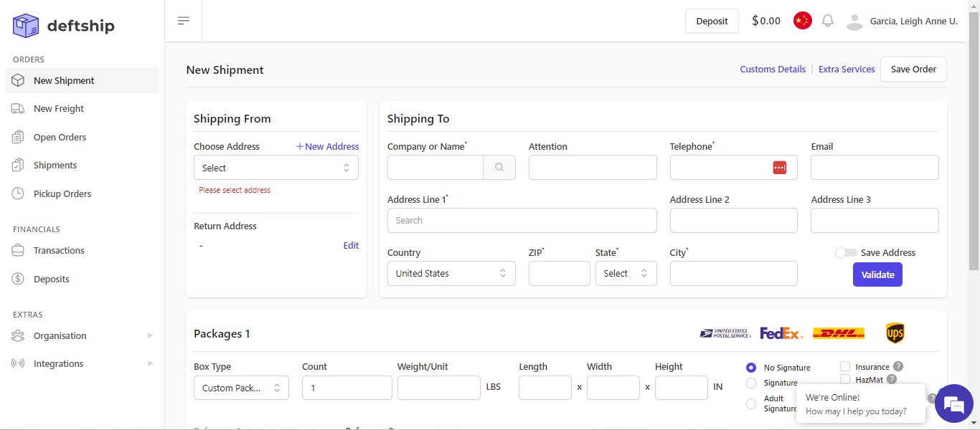Open the Choose Address dropdown
980x430 pixels.
tap(275, 168)
